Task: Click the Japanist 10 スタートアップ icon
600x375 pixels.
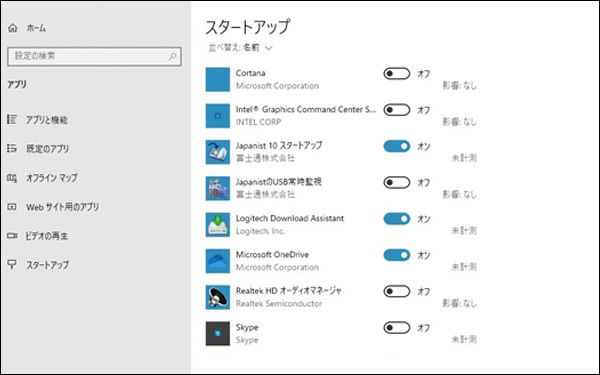Action: coord(218,152)
